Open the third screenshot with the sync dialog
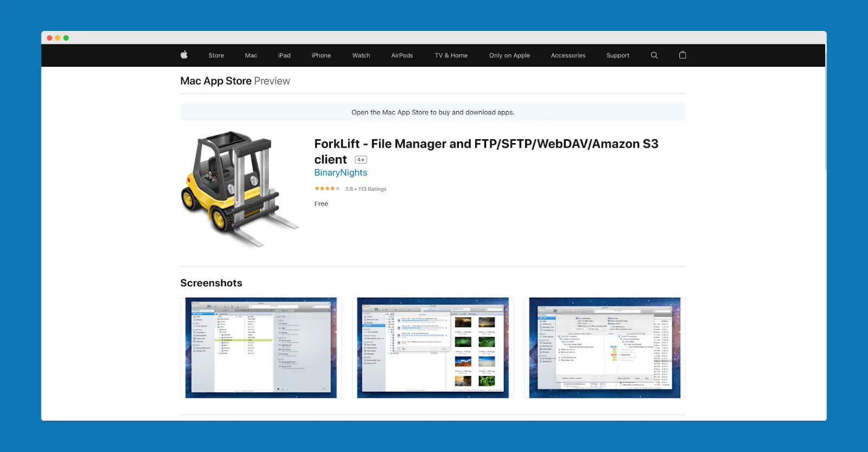Screen dimensions: 868x452 point(604,347)
